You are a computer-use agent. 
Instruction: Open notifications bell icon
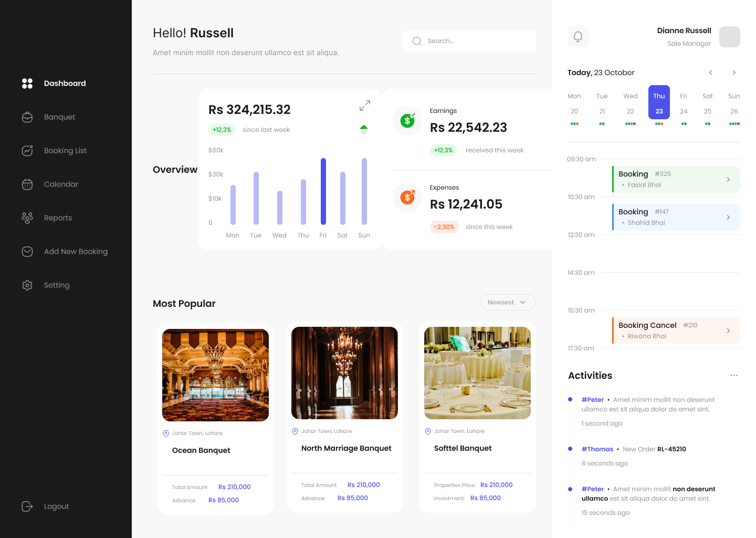point(578,37)
